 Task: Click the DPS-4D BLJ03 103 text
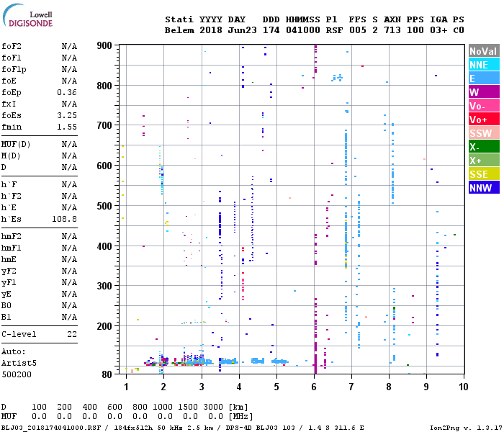(x=260, y=428)
